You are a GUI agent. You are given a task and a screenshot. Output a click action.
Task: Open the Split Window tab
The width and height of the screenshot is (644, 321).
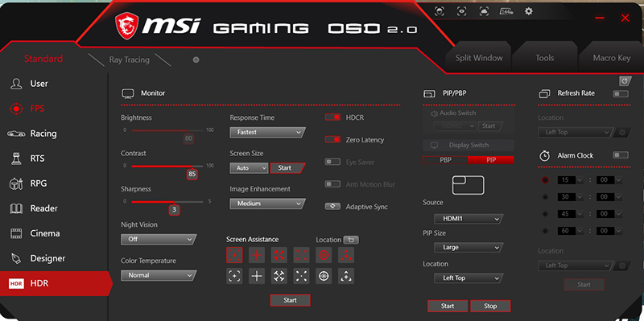pyautogui.click(x=479, y=58)
